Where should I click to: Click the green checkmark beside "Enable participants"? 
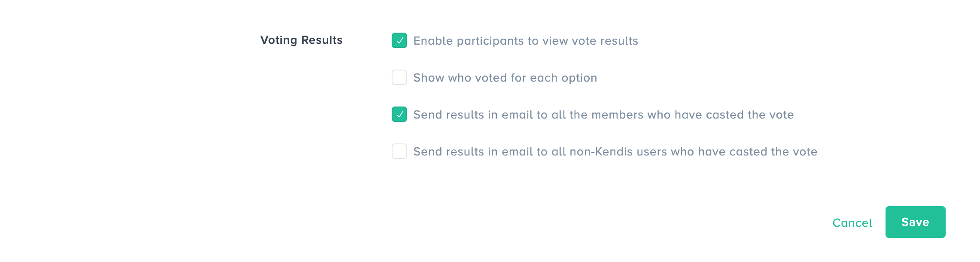(400, 41)
